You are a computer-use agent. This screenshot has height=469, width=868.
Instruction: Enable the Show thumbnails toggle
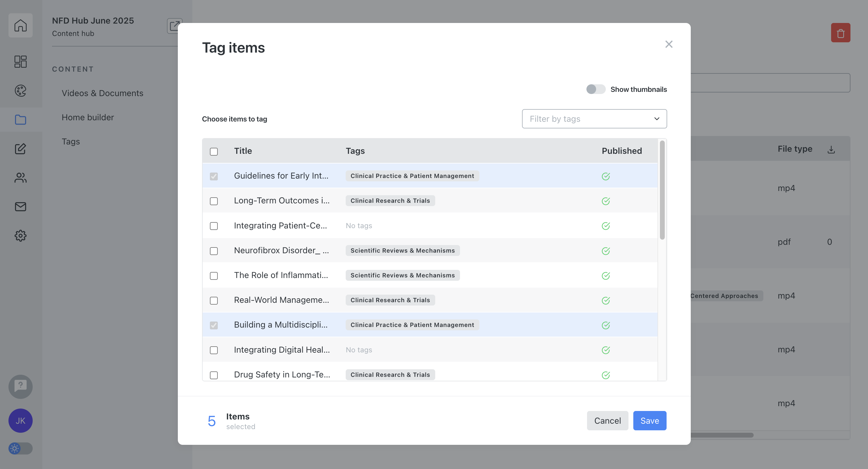pyautogui.click(x=596, y=89)
